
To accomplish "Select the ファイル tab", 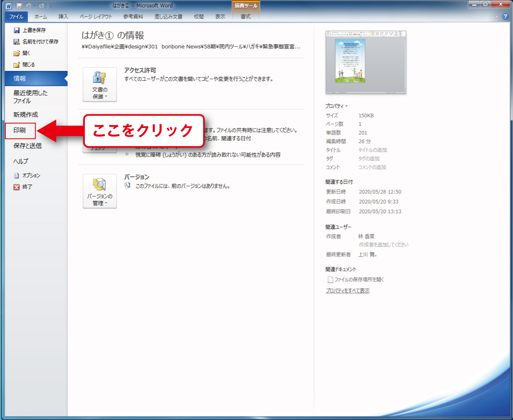I will click(x=16, y=16).
